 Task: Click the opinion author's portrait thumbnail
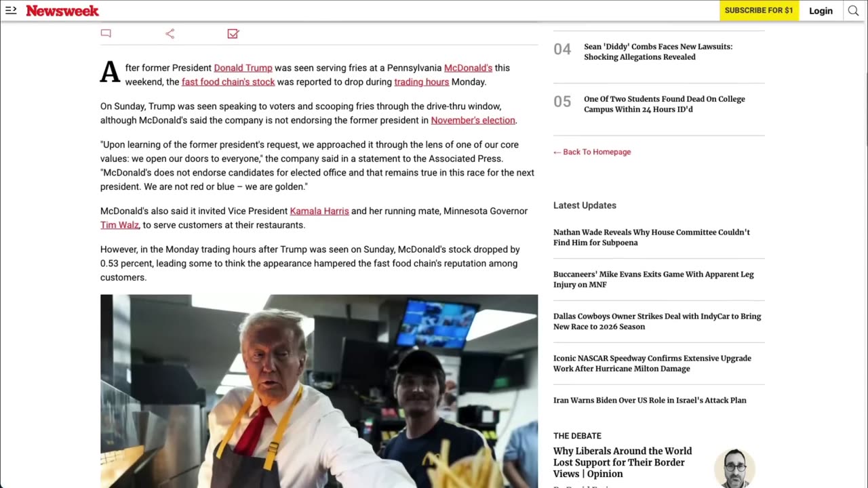(x=734, y=468)
